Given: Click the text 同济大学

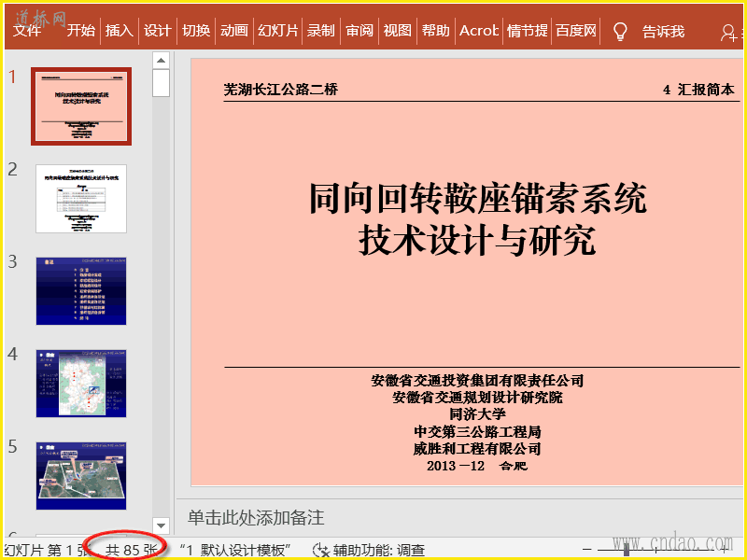Looking at the screenshot, I should point(477,414).
